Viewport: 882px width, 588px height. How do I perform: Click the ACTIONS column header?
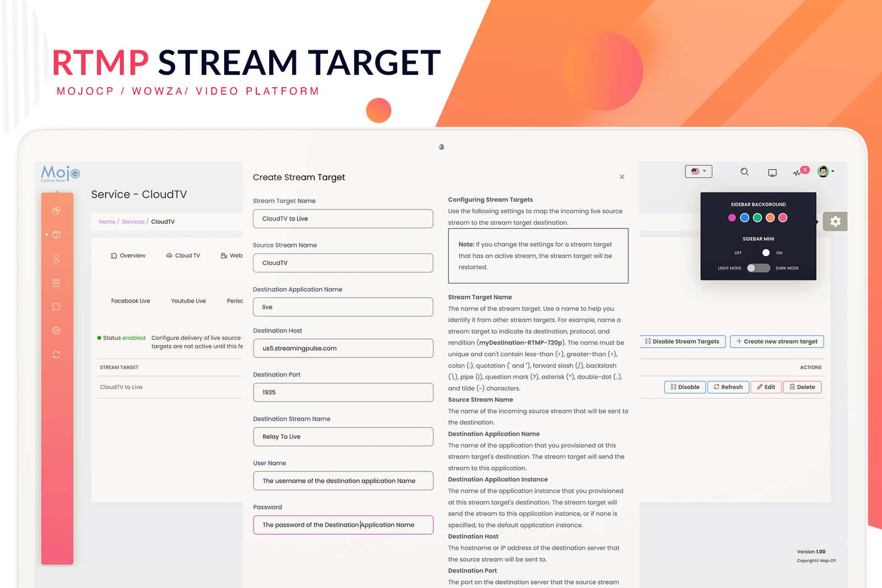(810, 367)
